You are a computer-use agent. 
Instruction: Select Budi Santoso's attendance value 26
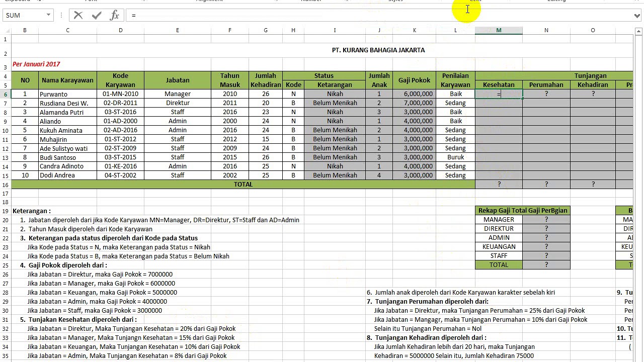tap(266, 157)
